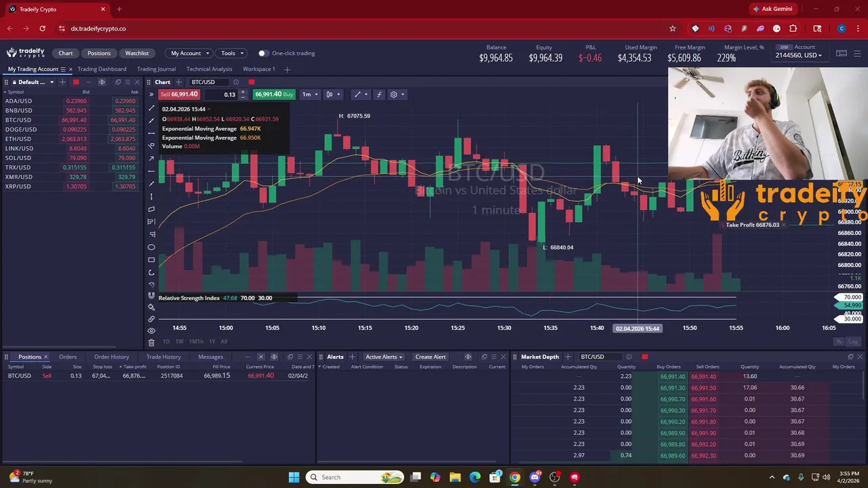Open My Account dropdown
The height and width of the screenshot is (488, 868).
point(189,53)
